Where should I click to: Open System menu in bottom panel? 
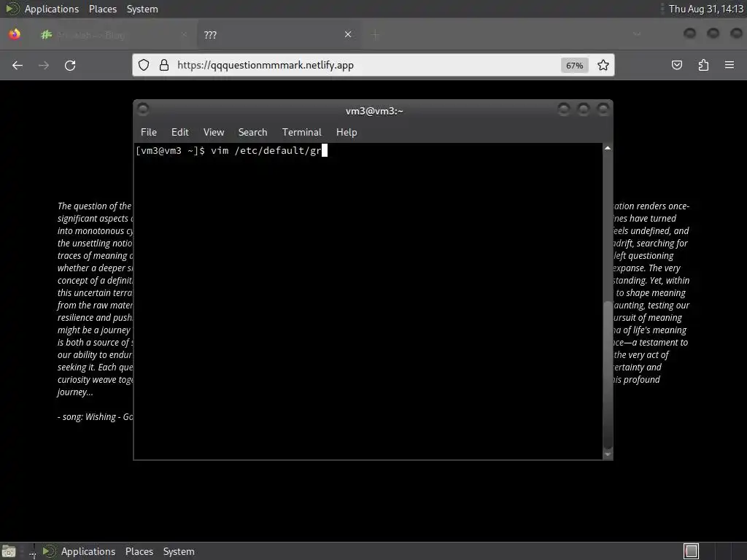(179, 551)
